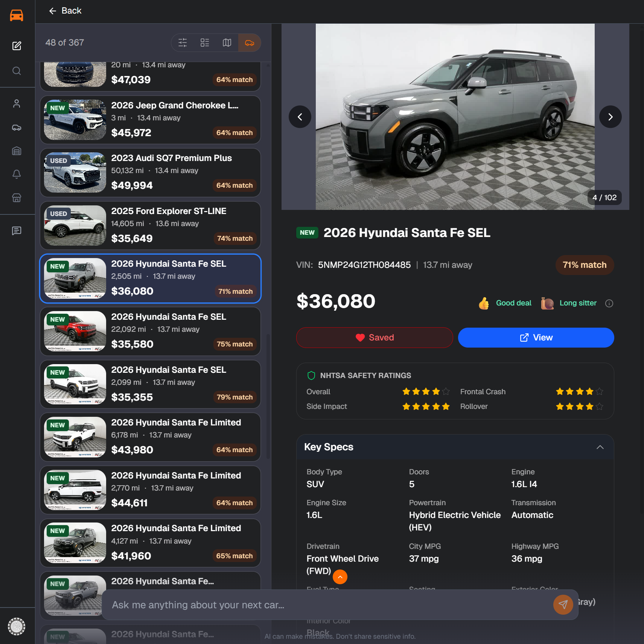This screenshot has height=644, width=644.
Task: Open the dealership store icon in sidebar
Action: 17,198
